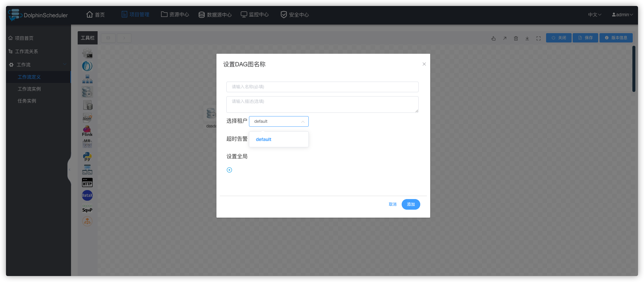Open 项目管理 project management tab
Viewport: 644px width, 282px height.
click(135, 15)
